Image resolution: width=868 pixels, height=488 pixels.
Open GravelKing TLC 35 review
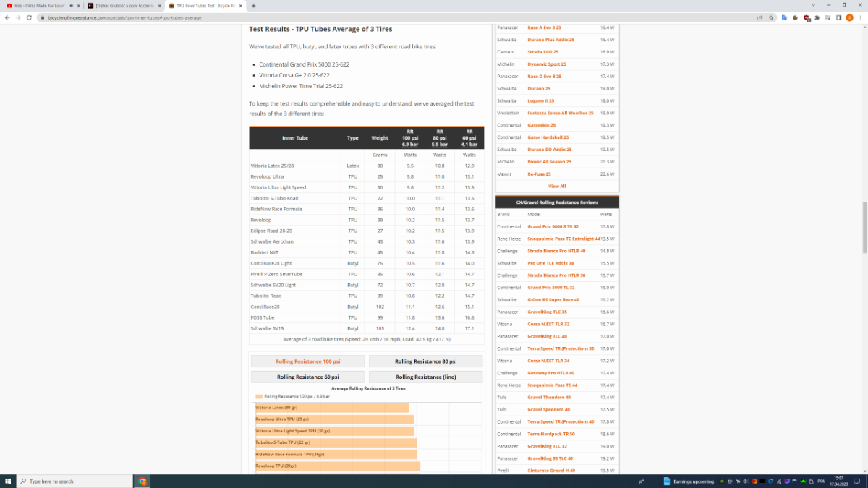tap(547, 312)
